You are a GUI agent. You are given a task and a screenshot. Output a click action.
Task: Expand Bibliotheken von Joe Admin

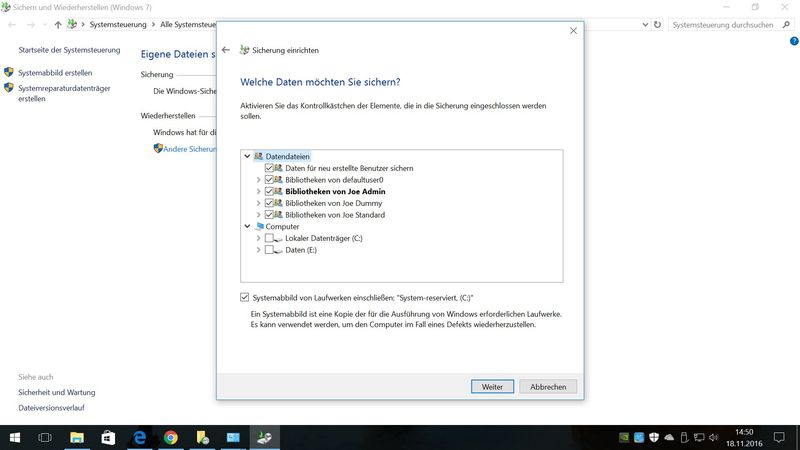tap(258, 191)
